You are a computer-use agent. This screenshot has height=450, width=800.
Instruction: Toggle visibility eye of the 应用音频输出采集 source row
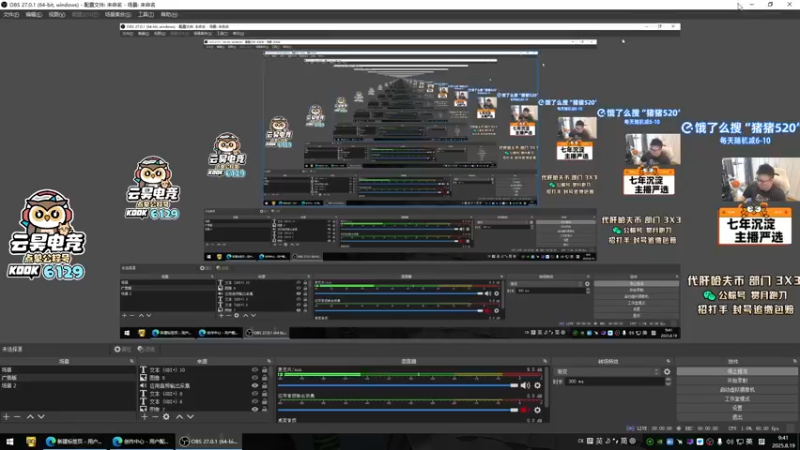[255, 386]
